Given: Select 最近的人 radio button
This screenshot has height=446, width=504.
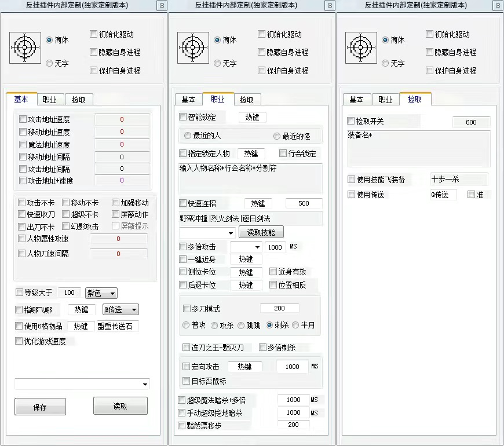Looking at the screenshot, I should tap(188, 136).
